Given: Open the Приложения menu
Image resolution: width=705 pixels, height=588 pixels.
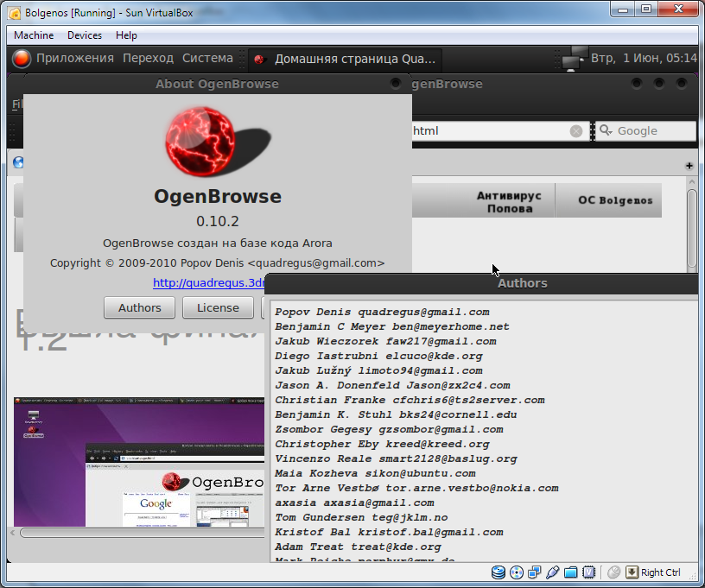Looking at the screenshot, I should (74, 58).
